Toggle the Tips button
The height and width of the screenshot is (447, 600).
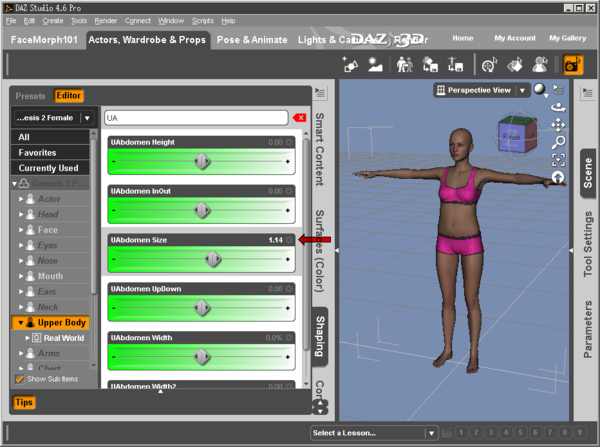(24, 402)
